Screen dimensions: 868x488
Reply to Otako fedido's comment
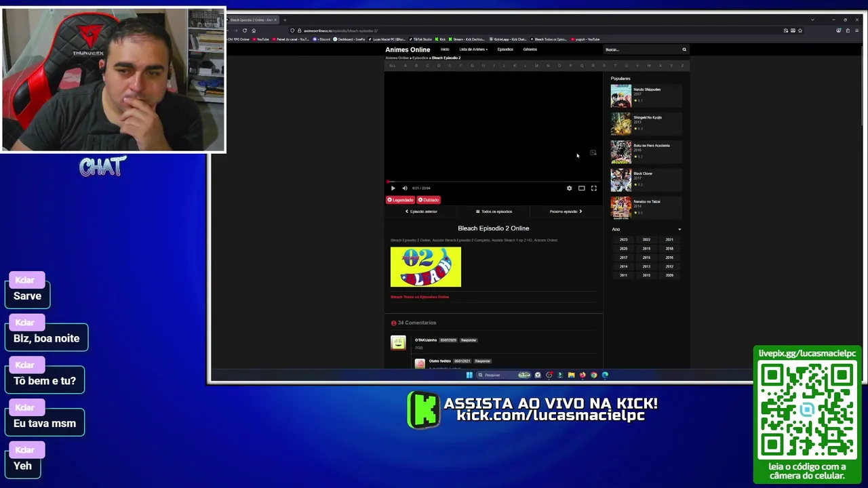click(482, 361)
